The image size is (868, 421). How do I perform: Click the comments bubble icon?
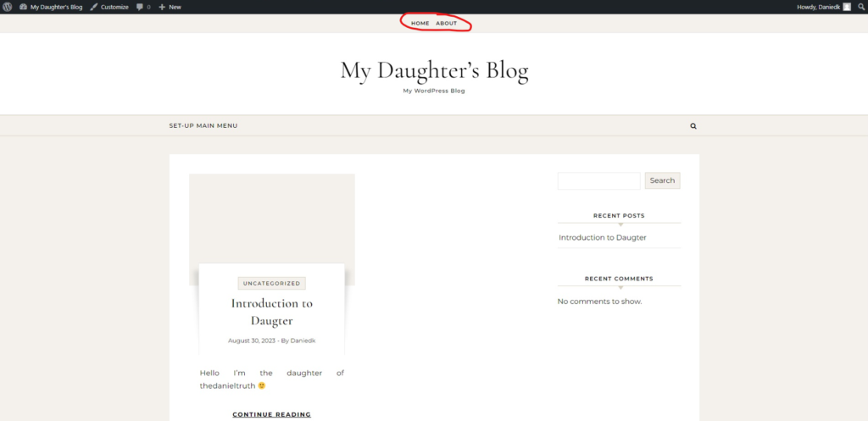point(141,7)
